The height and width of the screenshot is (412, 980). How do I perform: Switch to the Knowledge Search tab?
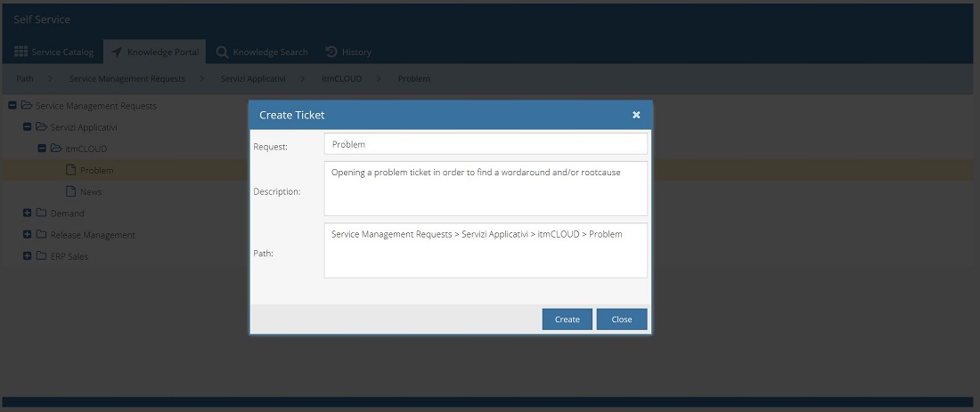click(x=262, y=52)
